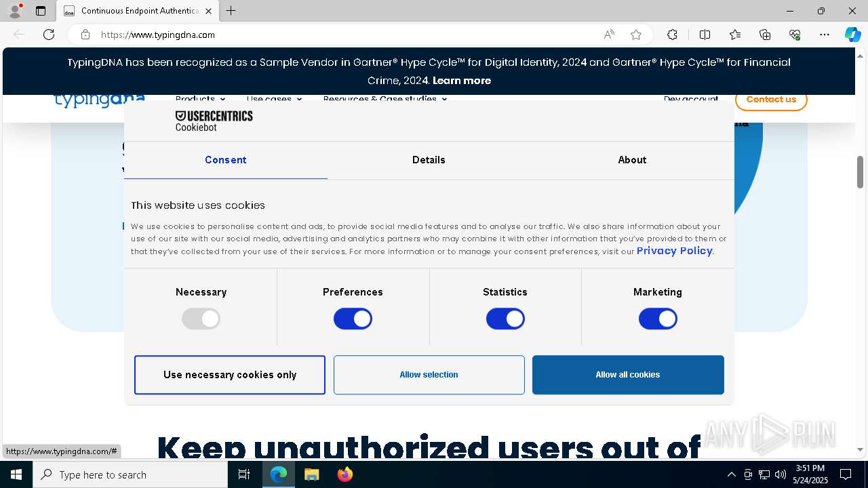Switch to the Details tab
Viewport: 868px width, 488px height.
[x=429, y=160]
